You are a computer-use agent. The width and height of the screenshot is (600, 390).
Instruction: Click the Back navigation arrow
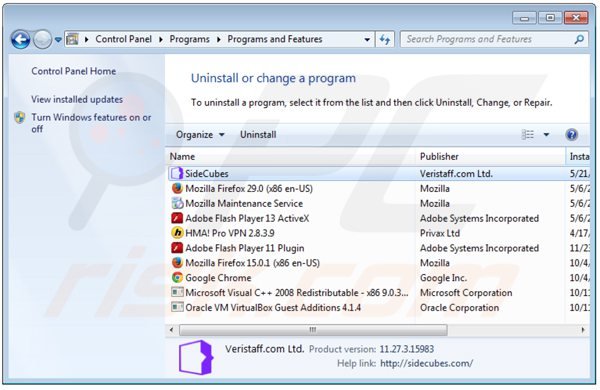point(20,39)
